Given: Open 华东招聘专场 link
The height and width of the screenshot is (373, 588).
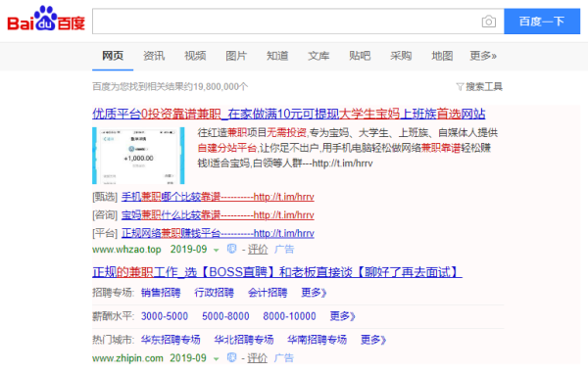Looking at the screenshot, I should [171, 340].
